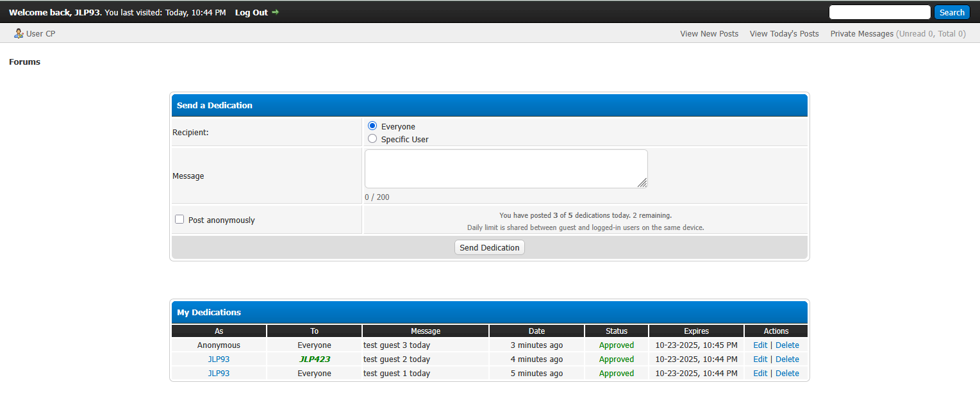The width and height of the screenshot is (980, 412).
Task: Focus the dedication Message text box
Action: click(506, 169)
